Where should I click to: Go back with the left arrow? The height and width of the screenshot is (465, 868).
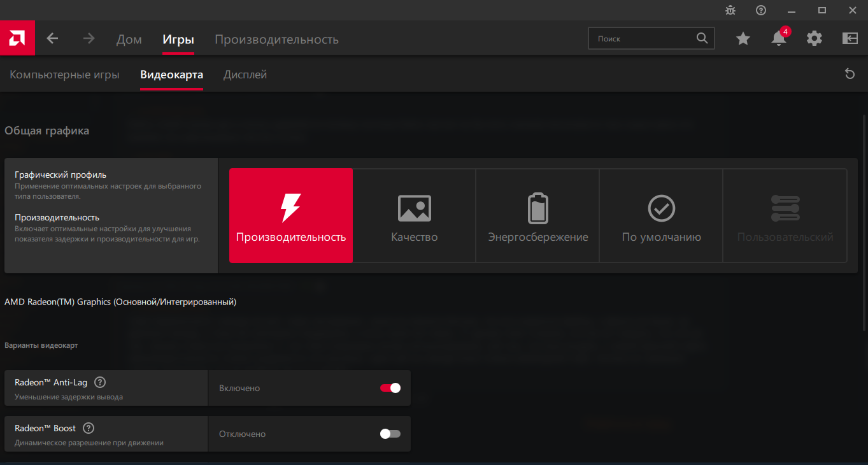click(53, 39)
